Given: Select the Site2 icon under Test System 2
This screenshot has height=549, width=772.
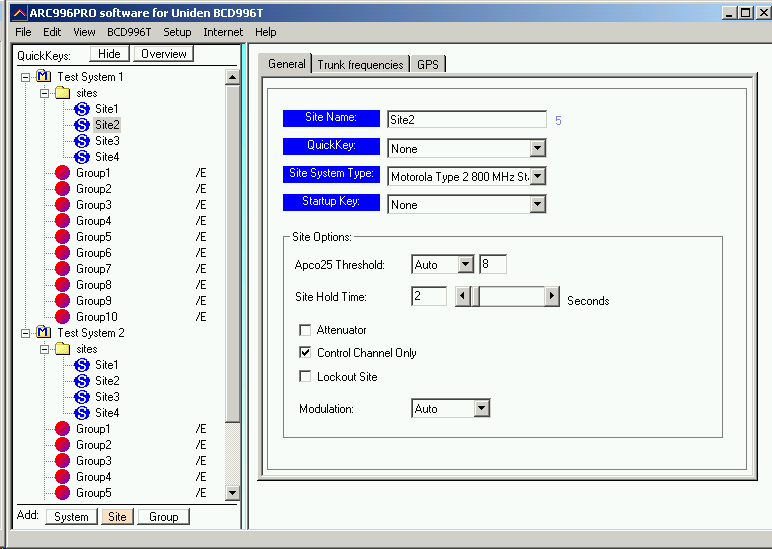Looking at the screenshot, I should [x=82, y=381].
